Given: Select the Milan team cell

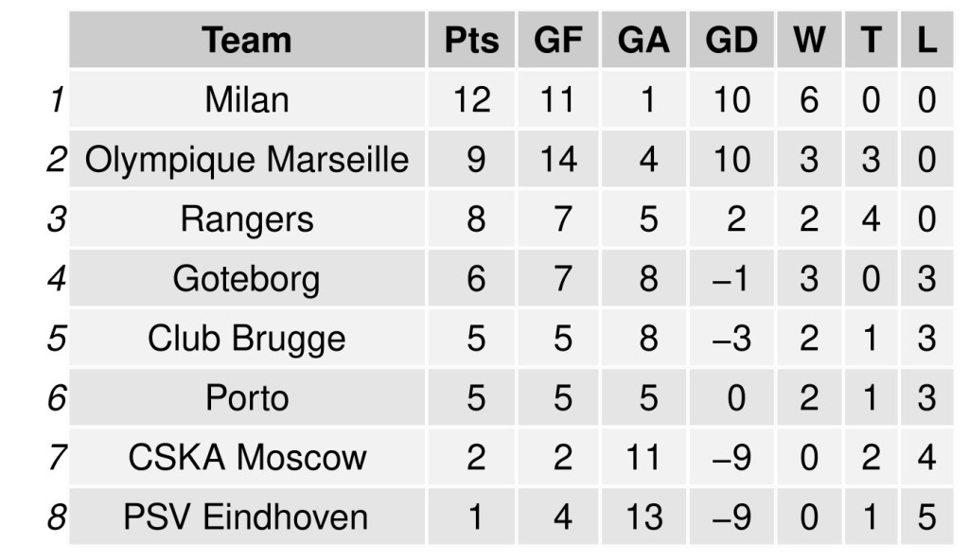Looking at the screenshot, I should pos(246,100).
